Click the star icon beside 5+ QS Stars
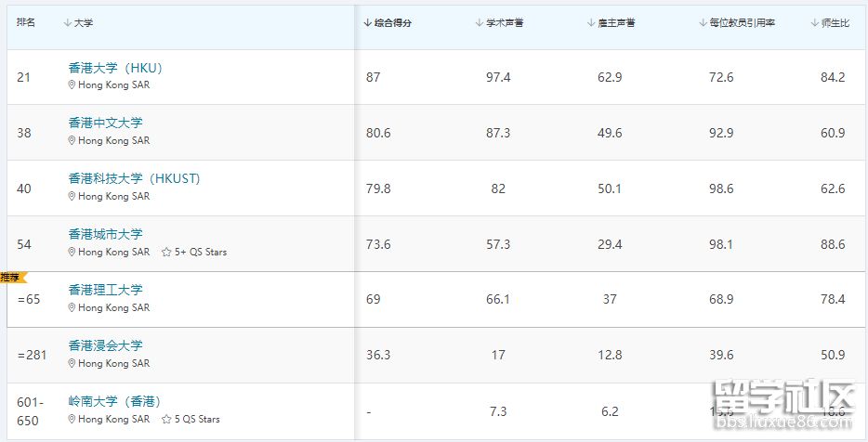The width and height of the screenshot is (868, 442). (166, 253)
